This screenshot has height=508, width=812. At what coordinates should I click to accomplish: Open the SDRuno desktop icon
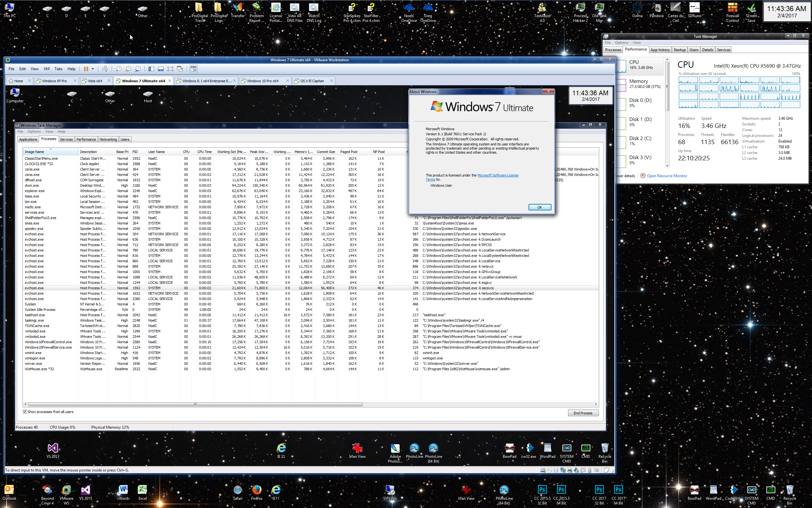[x=694, y=10]
